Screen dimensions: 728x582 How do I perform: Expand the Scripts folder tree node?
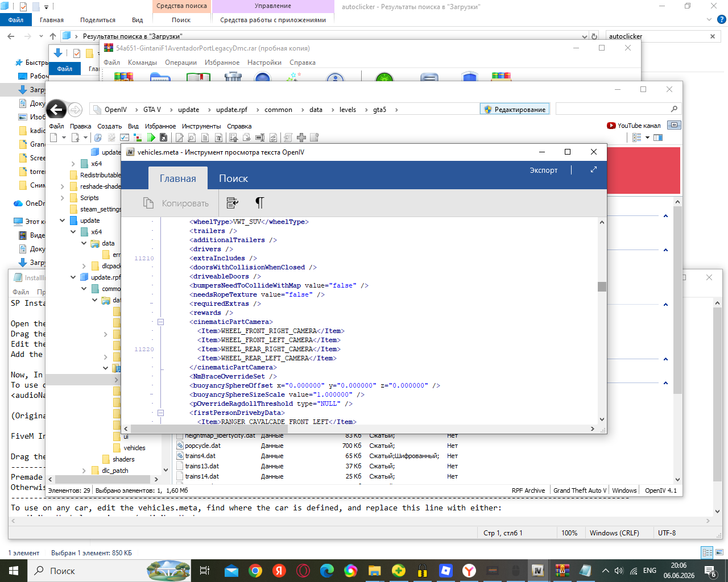click(62, 198)
